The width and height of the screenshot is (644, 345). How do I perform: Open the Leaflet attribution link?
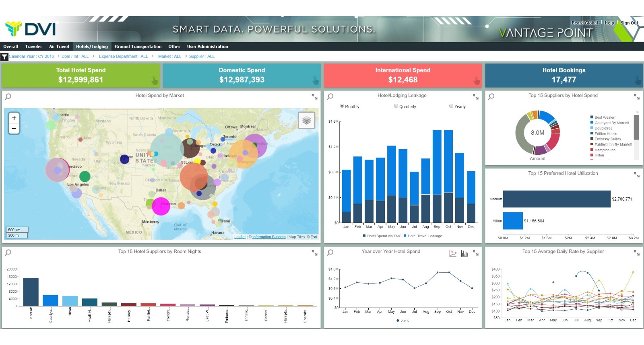(240, 237)
